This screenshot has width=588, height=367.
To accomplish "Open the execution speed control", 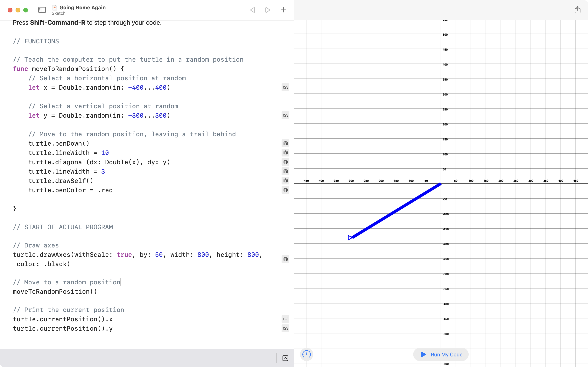I will click(306, 354).
